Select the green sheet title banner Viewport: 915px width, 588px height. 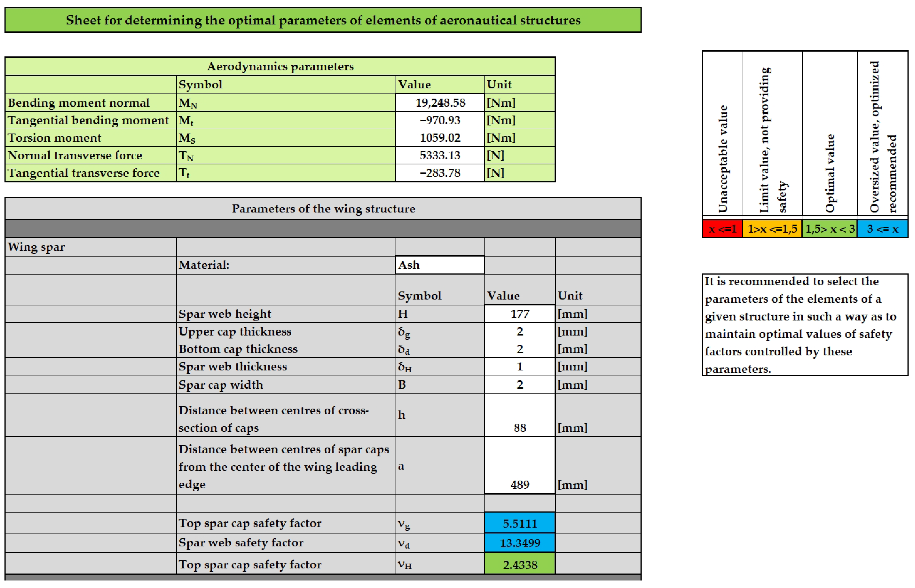tap(323, 20)
